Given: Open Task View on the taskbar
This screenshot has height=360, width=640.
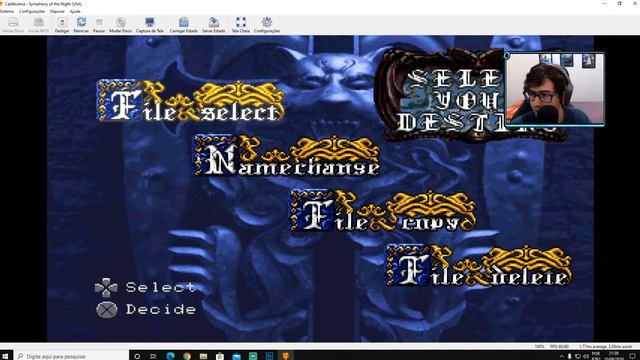Looking at the screenshot, I should [x=153, y=356].
